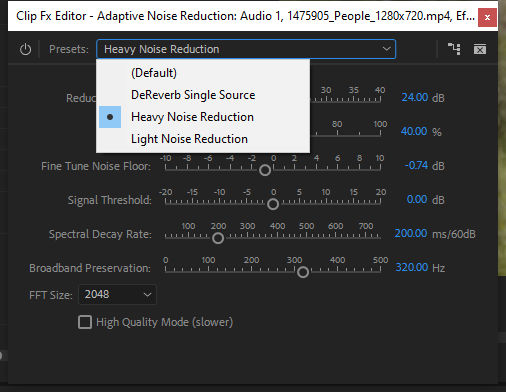Select the (Default) preset

coord(203,73)
